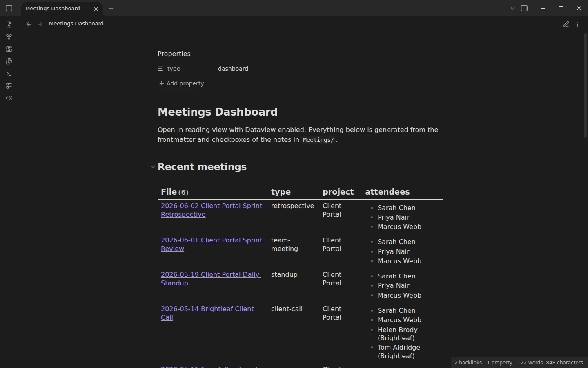
Task: Select the Meetings Dashboard tab
Action: [x=62, y=9]
